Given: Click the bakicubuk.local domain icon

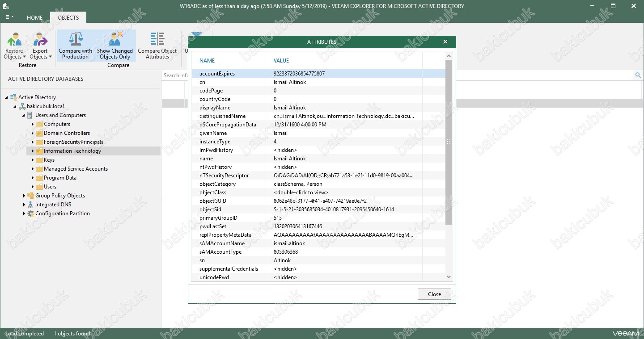Looking at the screenshot, I should tap(22, 106).
